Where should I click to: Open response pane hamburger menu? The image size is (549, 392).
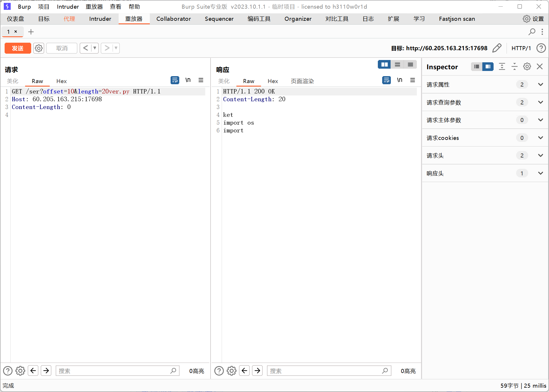click(412, 80)
